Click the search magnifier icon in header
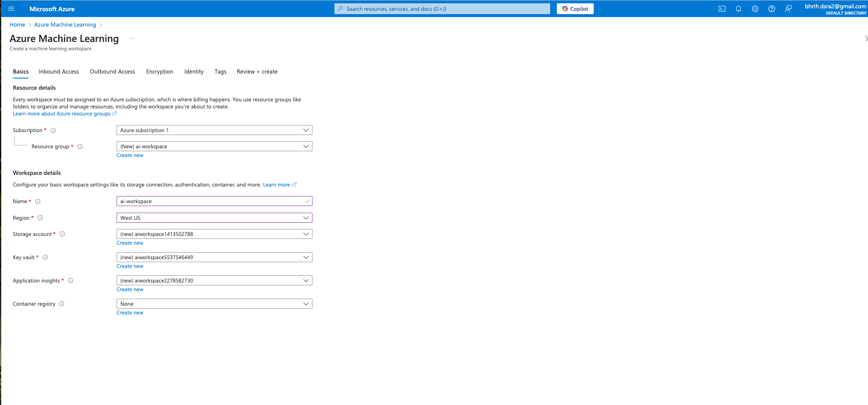 click(x=340, y=9)
